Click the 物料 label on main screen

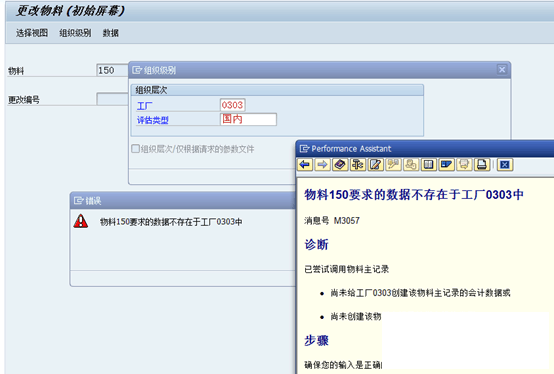[x=16, y=71]
